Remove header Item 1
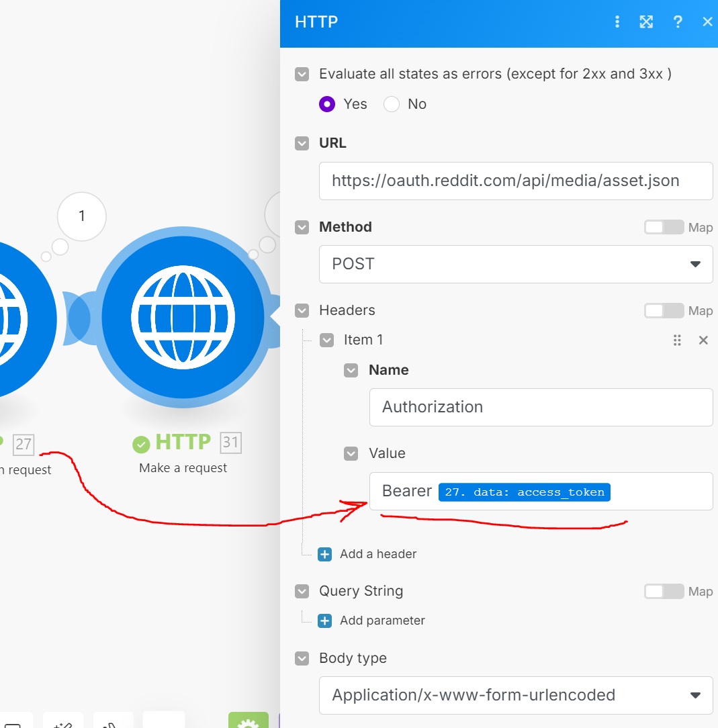This screenshot has height=728, width=718. pyautogui.click(x=703, y=340)
